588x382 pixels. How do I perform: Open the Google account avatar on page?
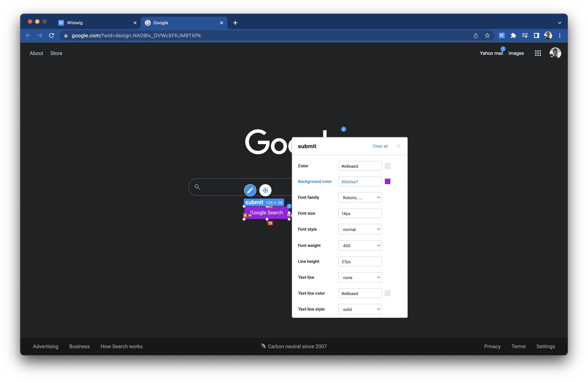point(555,53)
